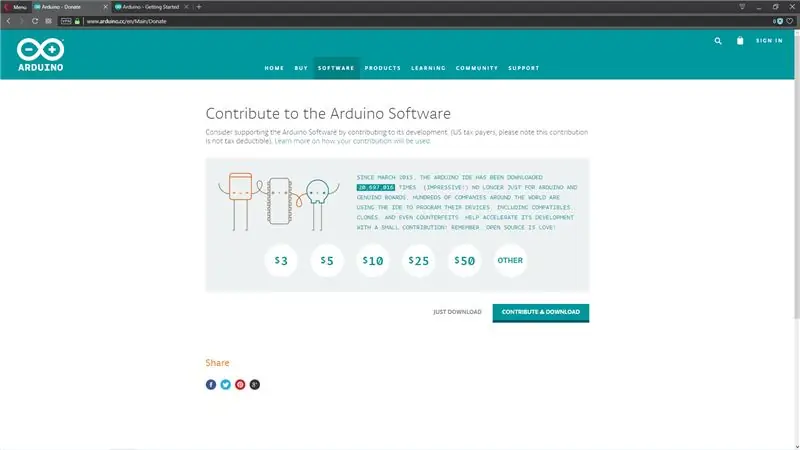Share the page on Pinterest
800x450 pixels.
(240, 385)
